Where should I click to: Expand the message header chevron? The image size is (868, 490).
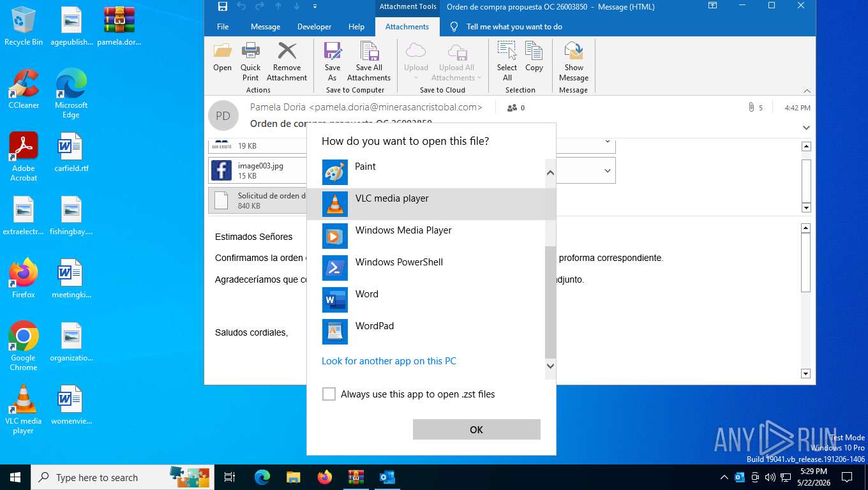click(x=807, y=128)
